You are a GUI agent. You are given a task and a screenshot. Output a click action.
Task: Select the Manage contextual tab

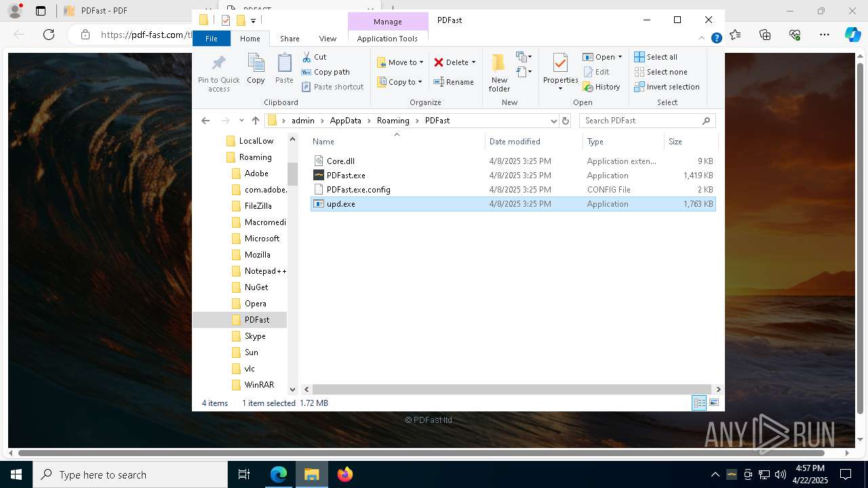coord(388,22)
